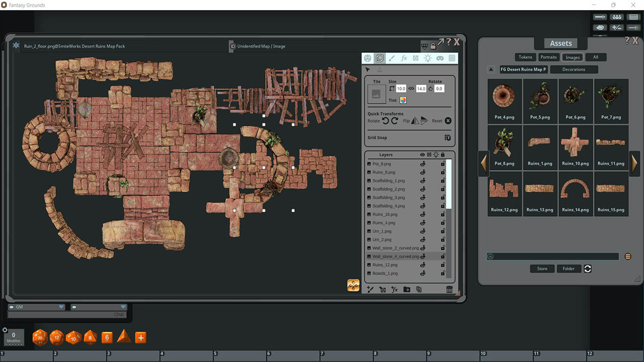Viewport: 644px width, 362px height.
Task: Delete a layer using the trash icon
Action: (x=449, y=289)
